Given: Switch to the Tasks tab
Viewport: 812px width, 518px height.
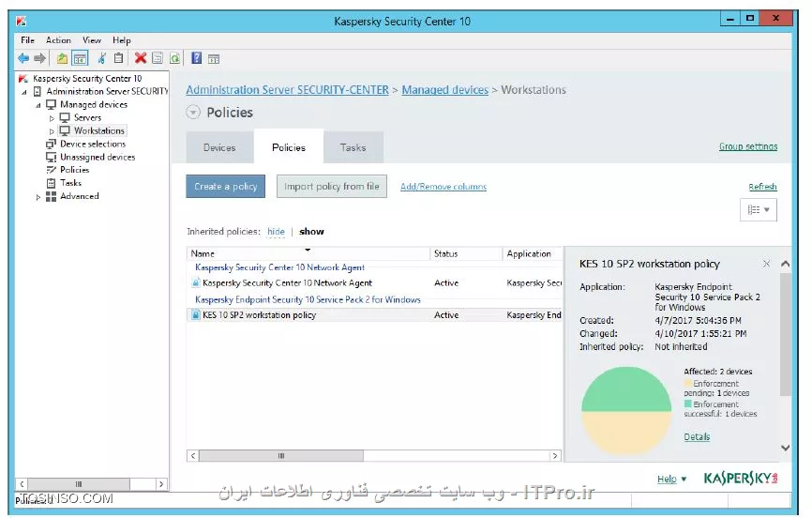Looking at the screenshot, I should pos(353,147).
